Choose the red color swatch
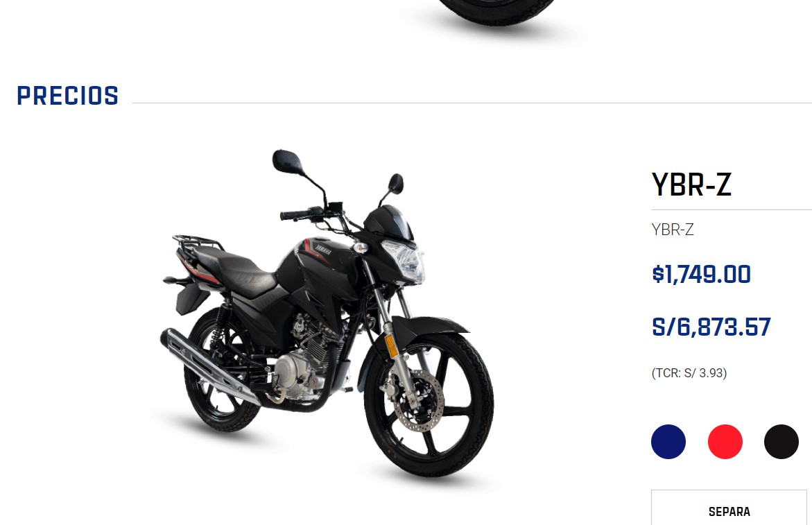The width and height of the screenshot is (812, 525). tap(725, 442)
